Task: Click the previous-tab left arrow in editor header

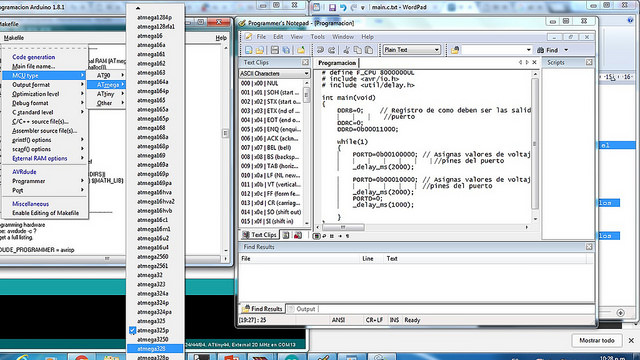Action: click(x=520, y=62)
